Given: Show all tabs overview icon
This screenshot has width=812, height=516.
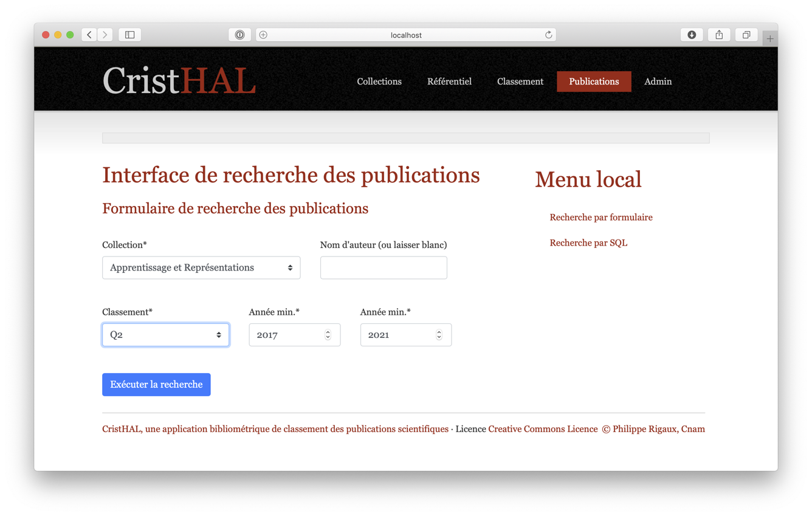Looking at the screenshot, I should tap(746, 35).
